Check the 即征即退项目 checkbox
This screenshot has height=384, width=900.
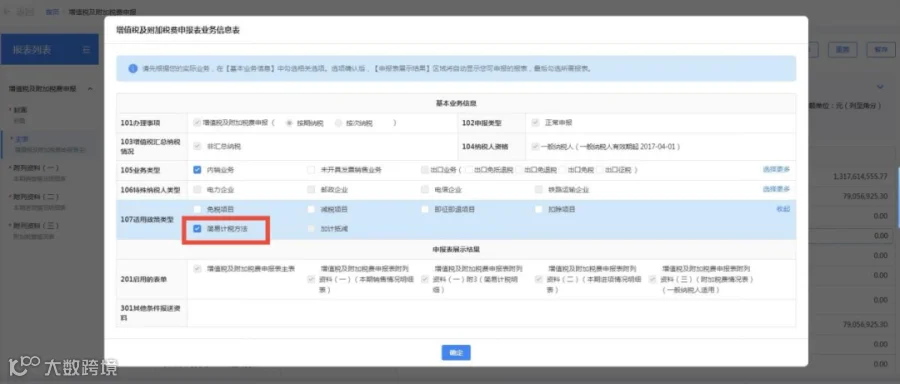click(x=425, y=209)
